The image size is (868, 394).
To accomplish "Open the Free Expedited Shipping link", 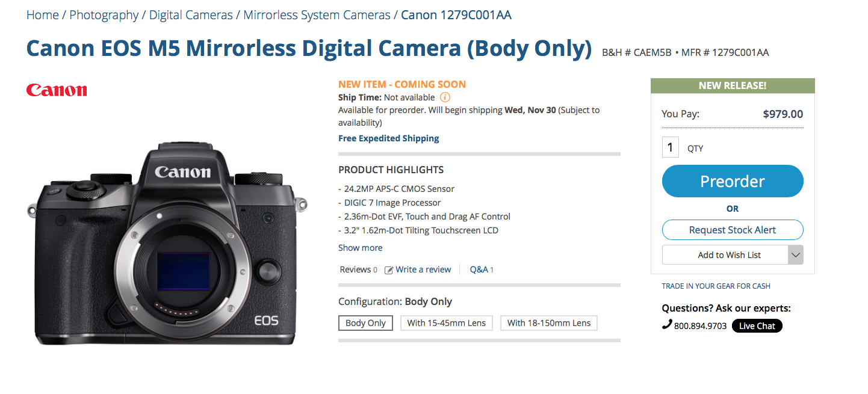I will pyautogui.click(x=389, y=138).
